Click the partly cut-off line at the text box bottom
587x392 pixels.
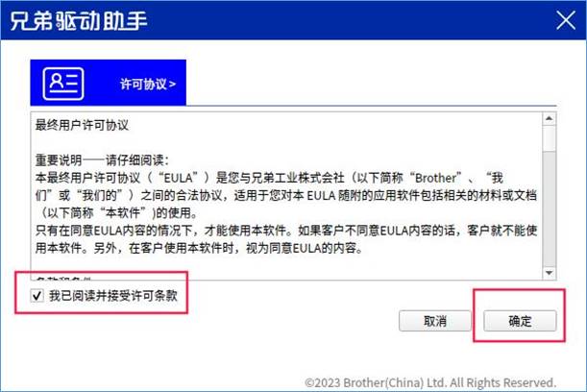(x=63, y=279)
